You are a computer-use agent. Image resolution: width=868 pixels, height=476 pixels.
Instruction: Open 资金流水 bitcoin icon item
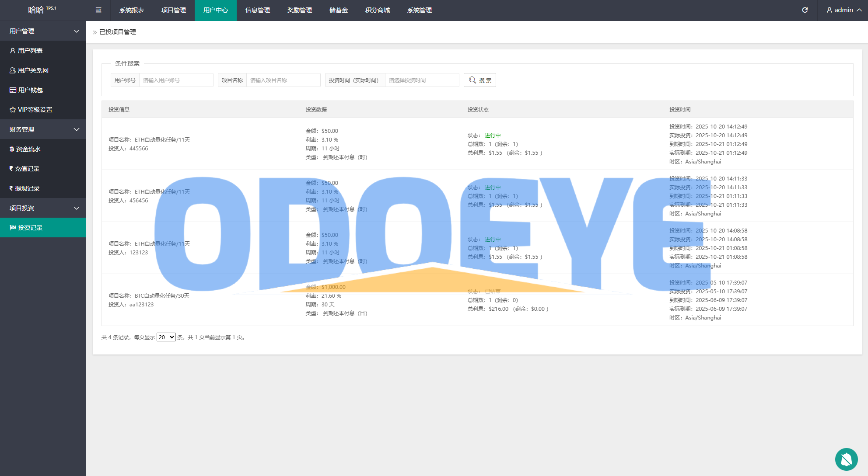click(x=28, y=149)
